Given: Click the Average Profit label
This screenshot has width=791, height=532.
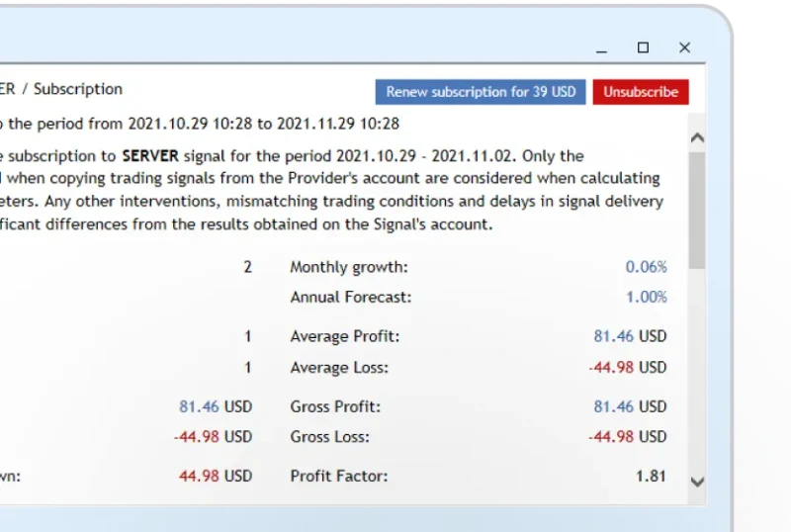Looking at the screenshot, I should click(x=344, y=336).
